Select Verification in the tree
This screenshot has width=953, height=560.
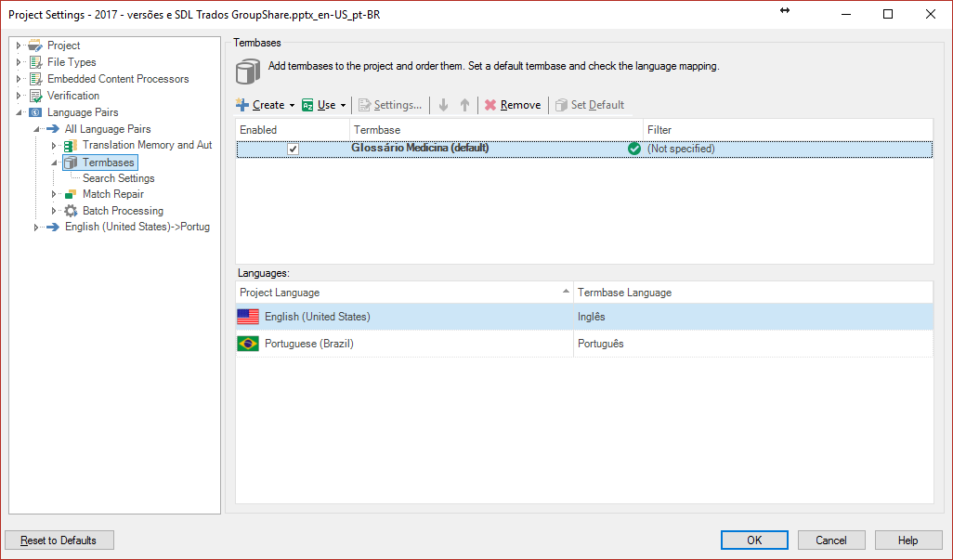click(73, 96)
